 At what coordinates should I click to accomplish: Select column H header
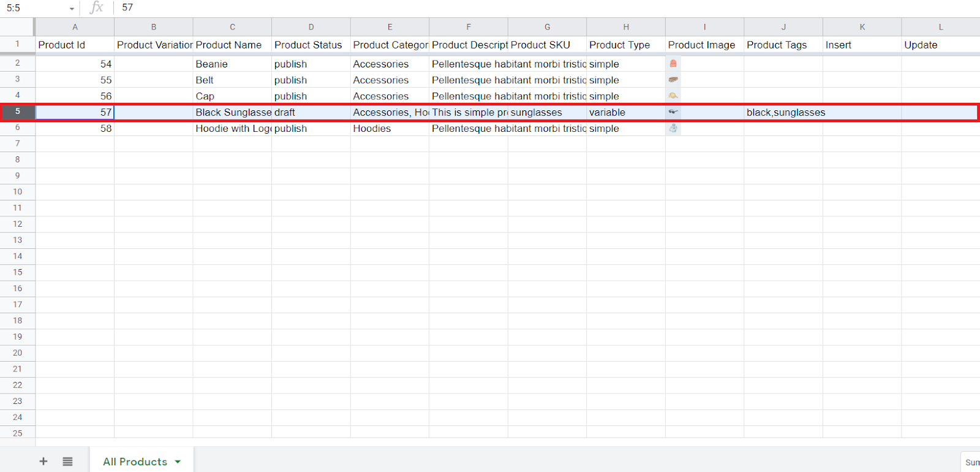coord(626,27)
